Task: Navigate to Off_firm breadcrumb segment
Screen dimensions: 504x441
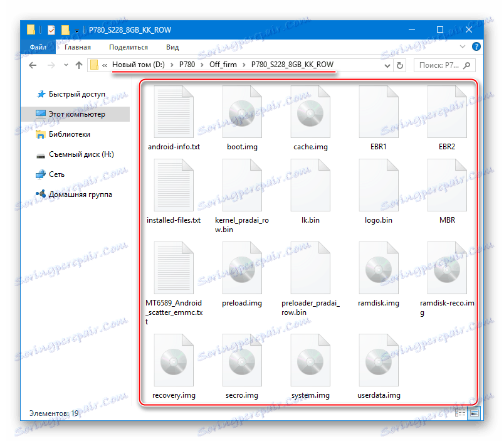Action: (223, 65)
